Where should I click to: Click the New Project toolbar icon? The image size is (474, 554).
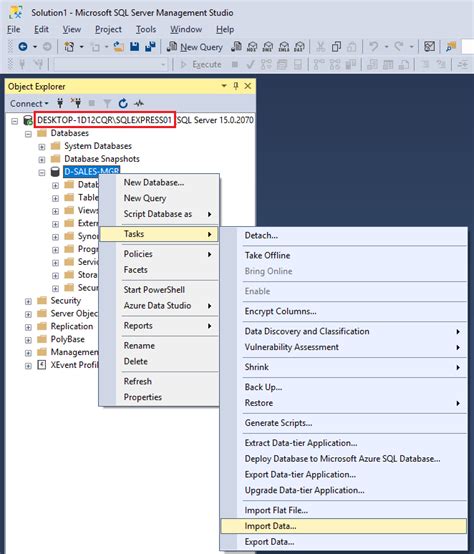coord(69,46)
